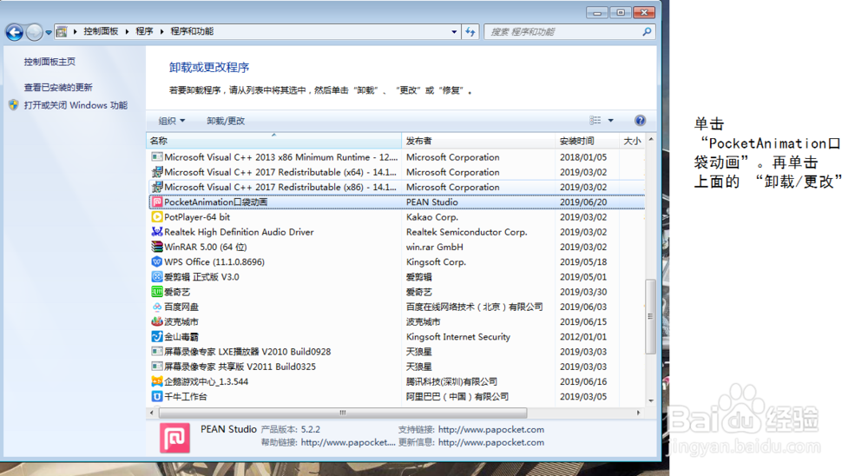Click the WinRAR 5.00 icon
Screen dimensions: 868x476
tap(157, 248)
